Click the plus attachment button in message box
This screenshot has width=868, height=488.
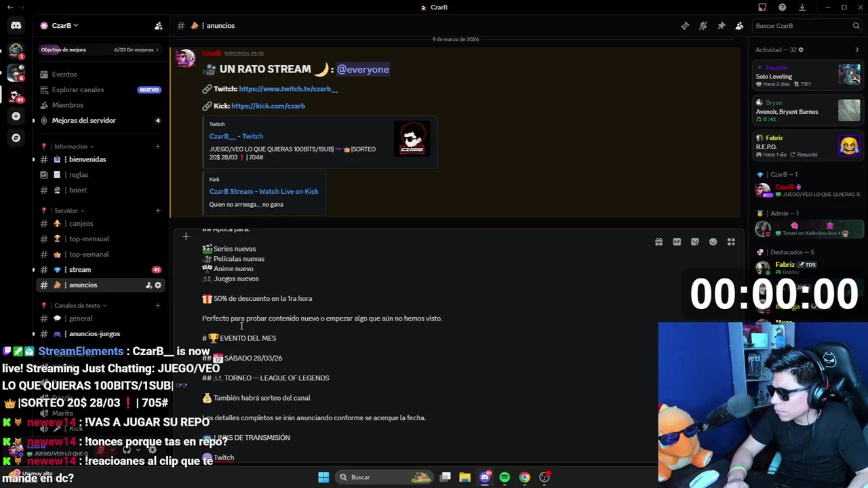tap(186, 237)
